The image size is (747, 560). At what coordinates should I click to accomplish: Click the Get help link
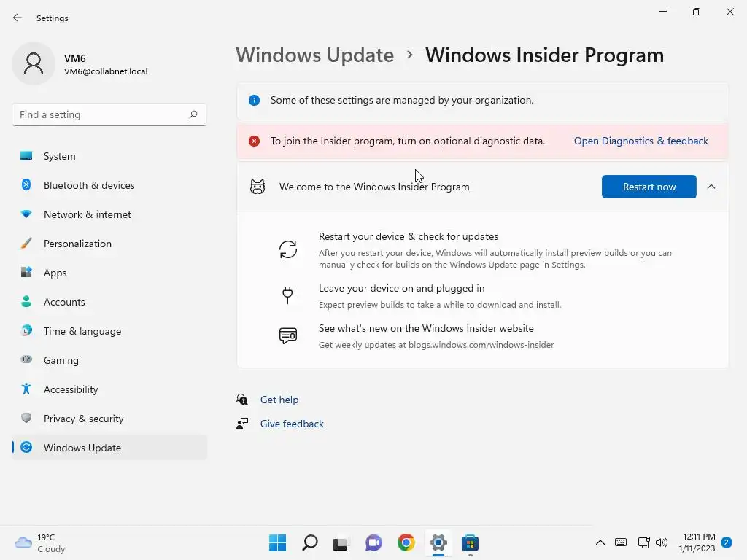click(x=279, y=400)
